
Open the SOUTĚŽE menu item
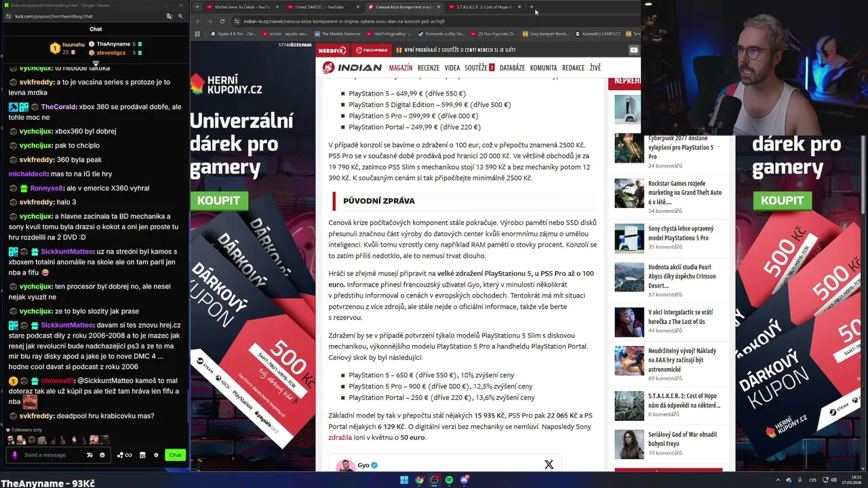pyautogui.click(x=479, y=68)
